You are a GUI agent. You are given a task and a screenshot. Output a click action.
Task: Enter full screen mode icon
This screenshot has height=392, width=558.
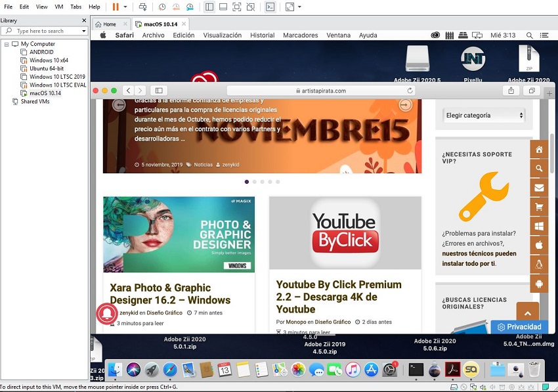236,7
